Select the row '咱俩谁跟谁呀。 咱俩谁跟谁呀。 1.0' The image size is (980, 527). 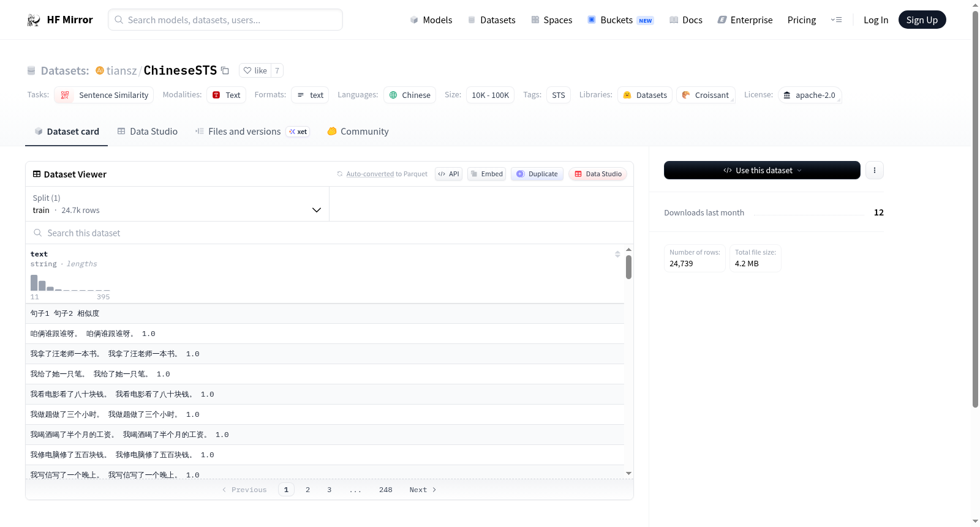[325, 334]
